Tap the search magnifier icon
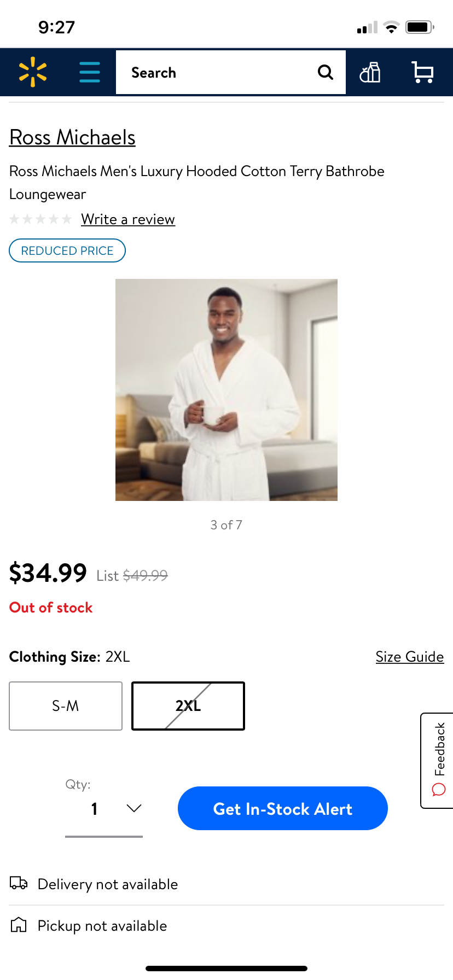 pyautogui.click(x=326, y=72)
